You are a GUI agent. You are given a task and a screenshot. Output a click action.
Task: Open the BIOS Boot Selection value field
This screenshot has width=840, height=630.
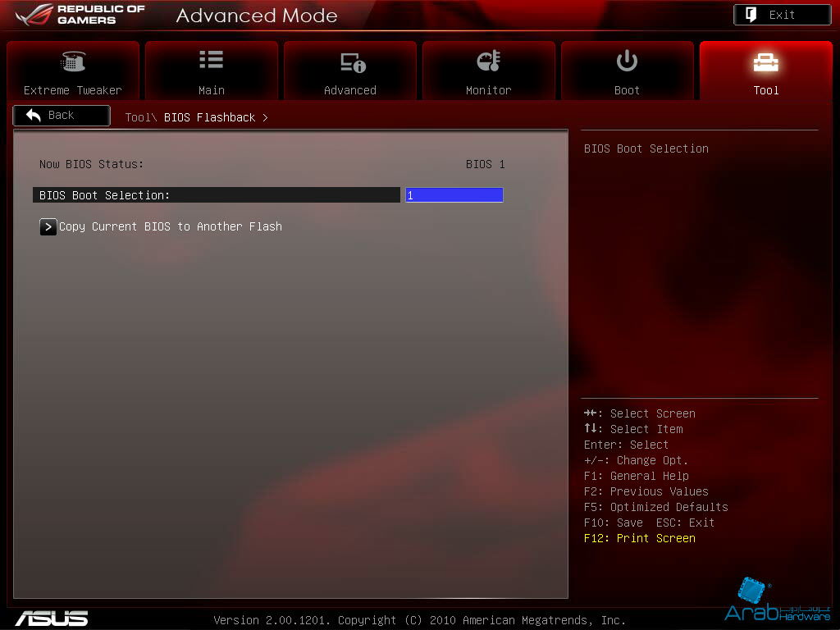click(454, 195)
